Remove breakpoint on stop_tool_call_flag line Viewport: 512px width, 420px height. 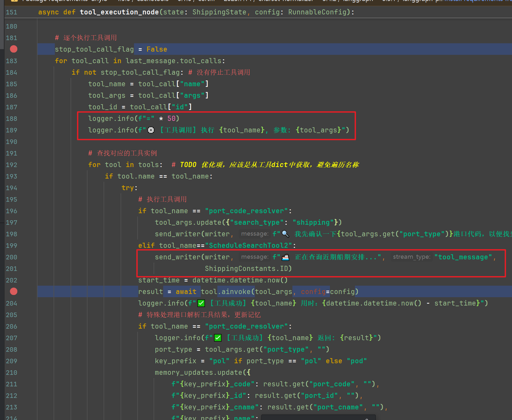[13, 49]
